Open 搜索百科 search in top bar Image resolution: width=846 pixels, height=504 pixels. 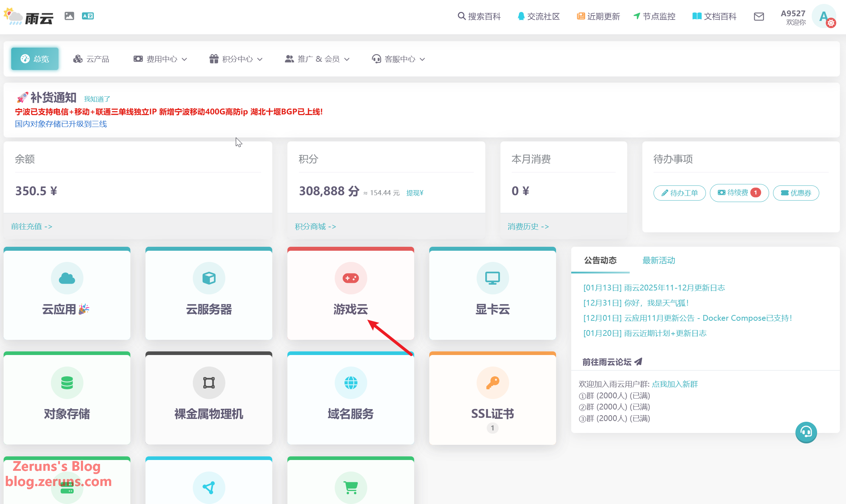[x=479, y=17]
